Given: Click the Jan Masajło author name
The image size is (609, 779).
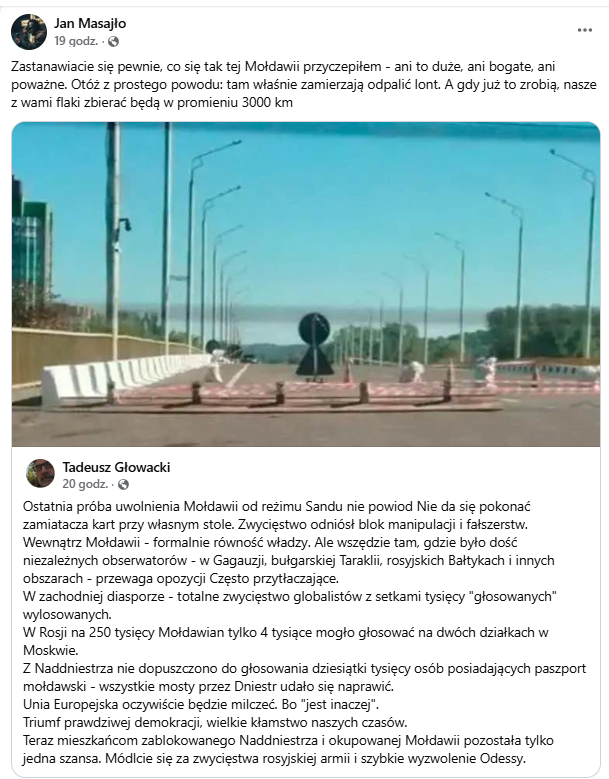Looking at the screenshot, I should click(90, 23).
